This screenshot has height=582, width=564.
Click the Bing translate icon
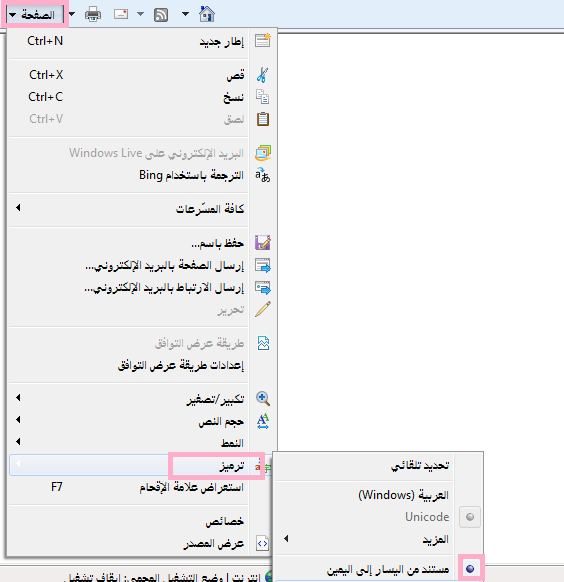[263, 175]
